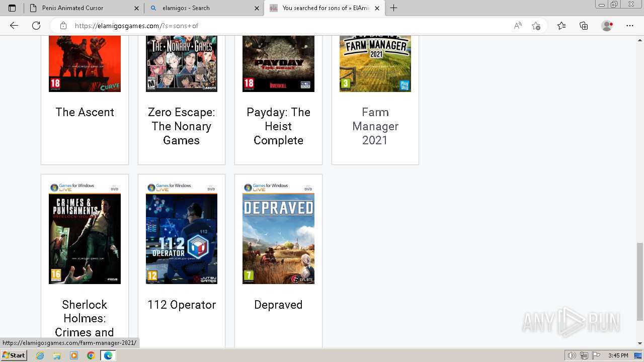Open Depraved title link
The width and height of the screenshot is (644, 362).
point(278,305)
